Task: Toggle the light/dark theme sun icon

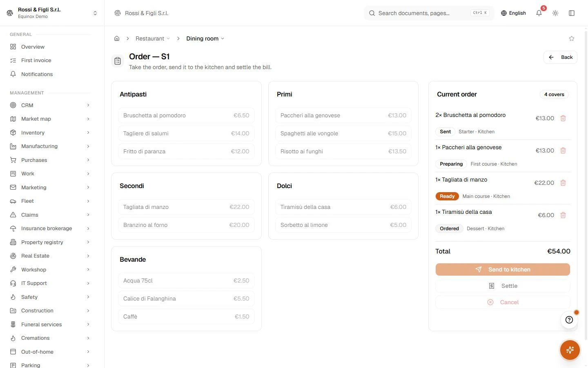Action: click(555, 13)
